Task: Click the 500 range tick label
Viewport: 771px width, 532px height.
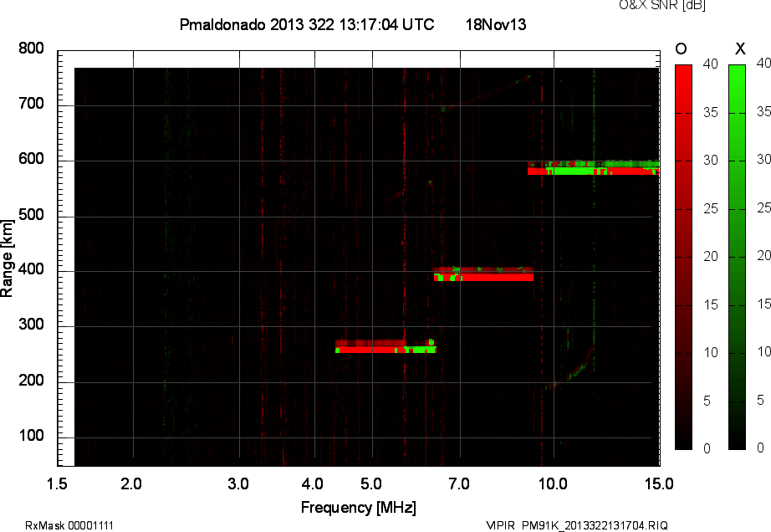Action: pyautogui.click(x=31, y=214)
